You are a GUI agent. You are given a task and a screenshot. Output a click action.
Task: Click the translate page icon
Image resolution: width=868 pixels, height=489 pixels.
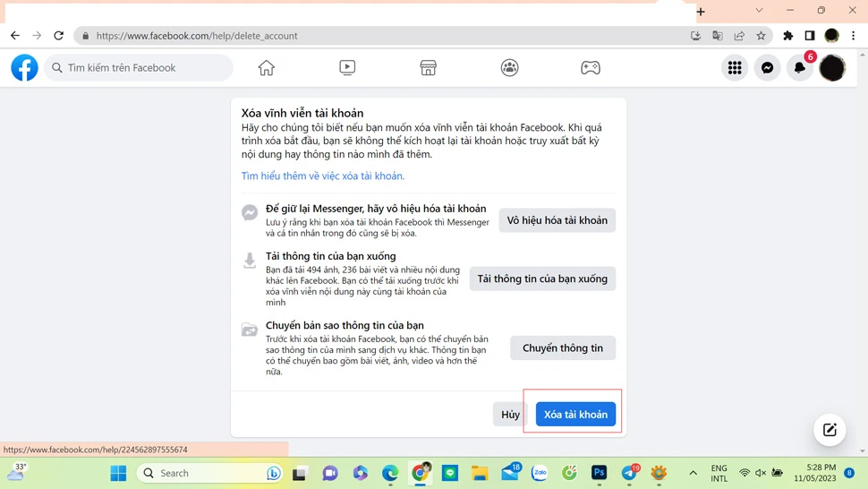[718, 36]
